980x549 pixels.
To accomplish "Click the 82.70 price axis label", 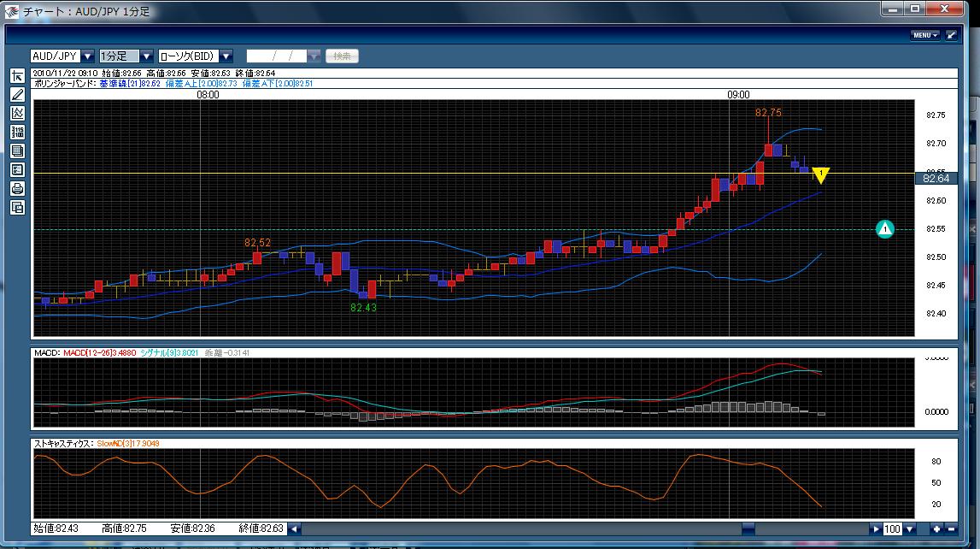I will point(936,143).
